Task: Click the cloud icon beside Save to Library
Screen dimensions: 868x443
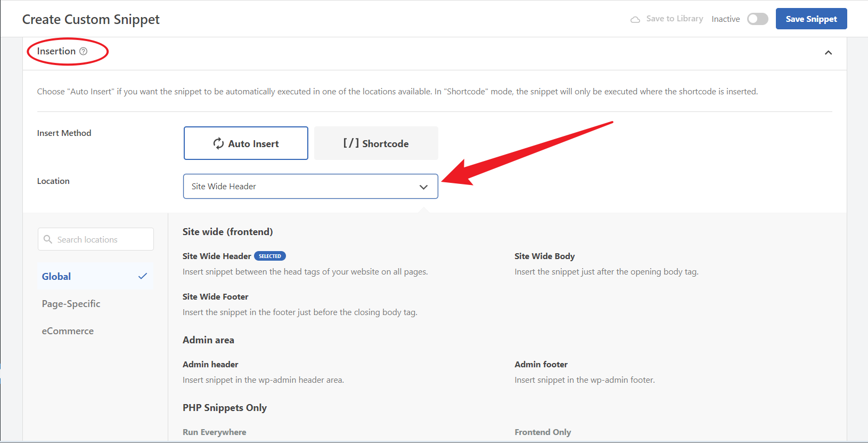Action: pos(635,19)
